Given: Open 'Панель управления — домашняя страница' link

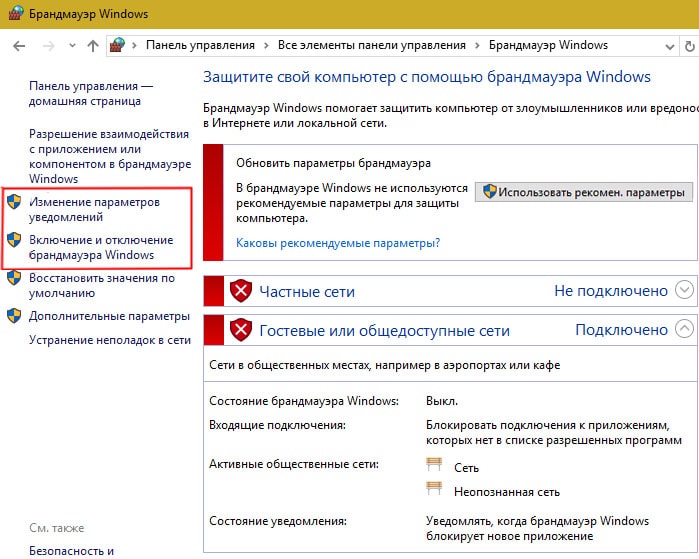Looking at the screenshot, I should click(x=91, y=94).
